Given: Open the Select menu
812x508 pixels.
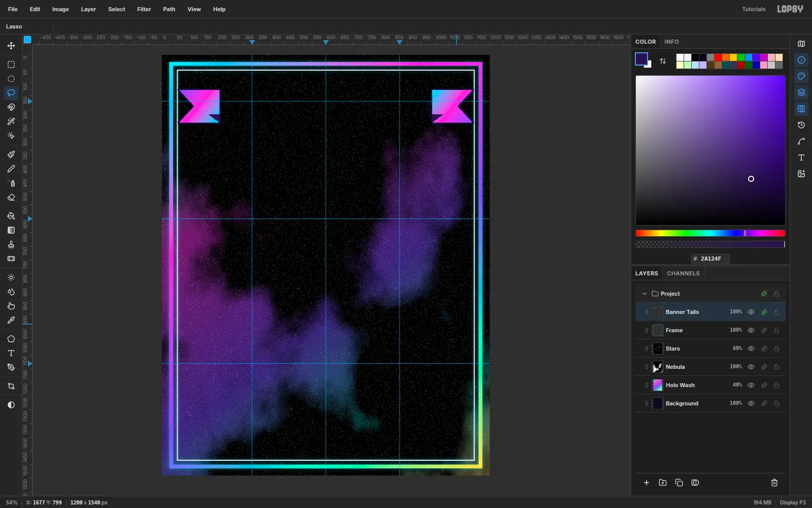Looking at the screenshot, I should (x=117, y=9).
